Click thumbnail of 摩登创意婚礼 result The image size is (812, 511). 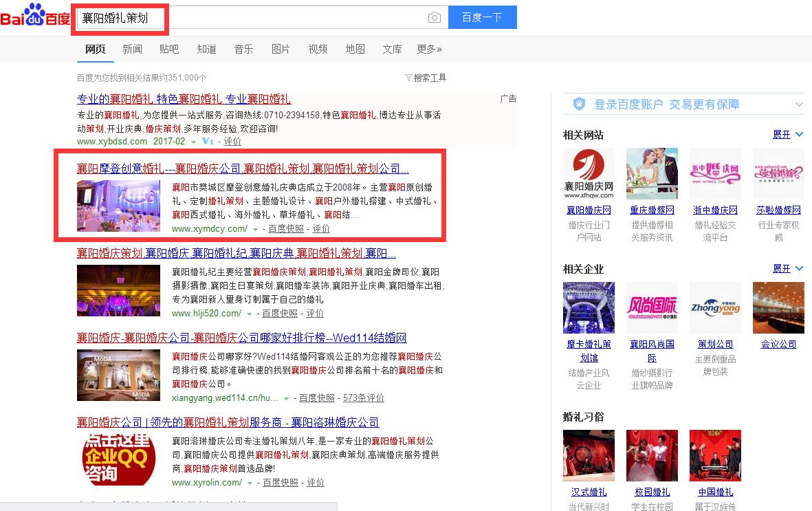click(x=118, y=206)
